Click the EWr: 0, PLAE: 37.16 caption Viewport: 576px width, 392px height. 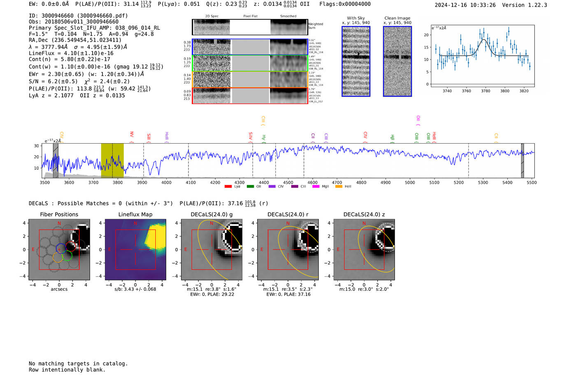point(288,294)
